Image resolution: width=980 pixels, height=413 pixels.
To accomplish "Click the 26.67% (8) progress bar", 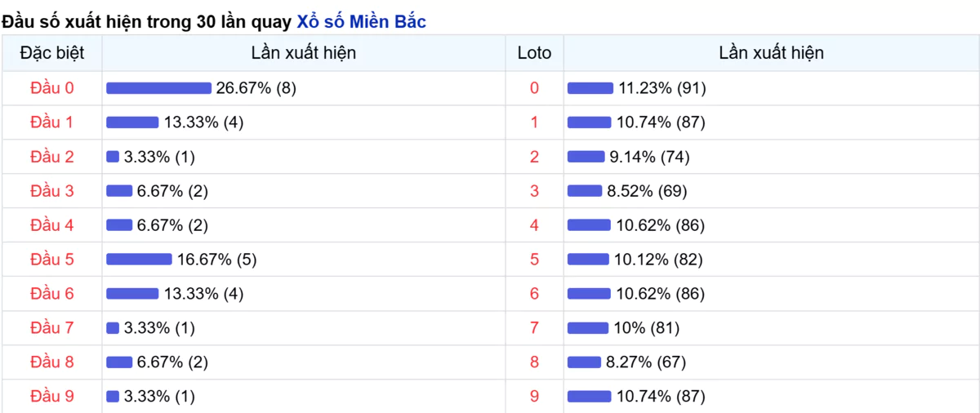I will pos(158,88).
